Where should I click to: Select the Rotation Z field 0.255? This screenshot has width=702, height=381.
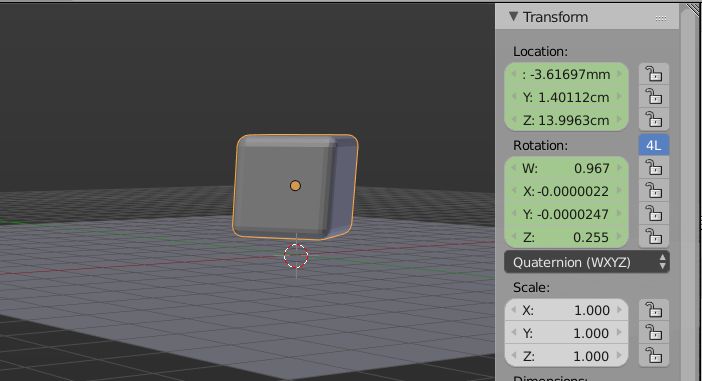pos(566,237)
